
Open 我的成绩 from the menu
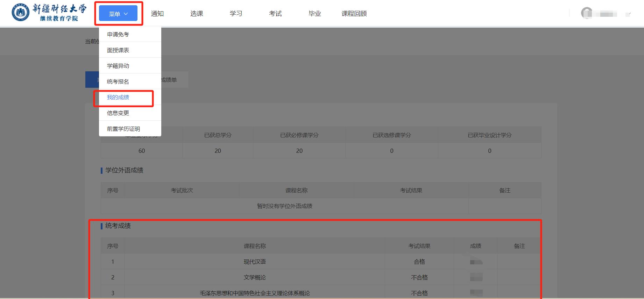tap(118, 97)
